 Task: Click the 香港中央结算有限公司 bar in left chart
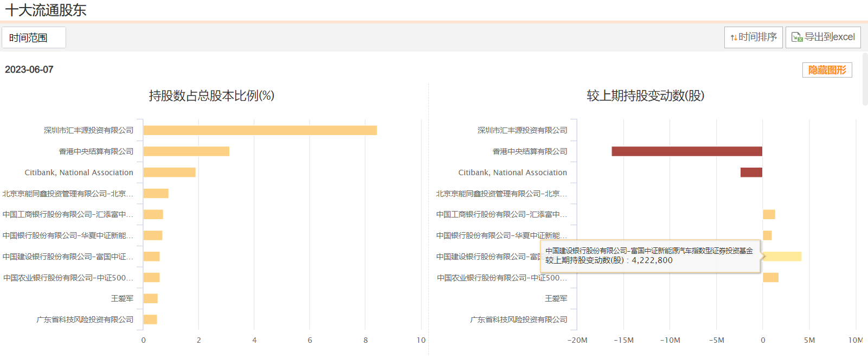click(x=187, y=151)
